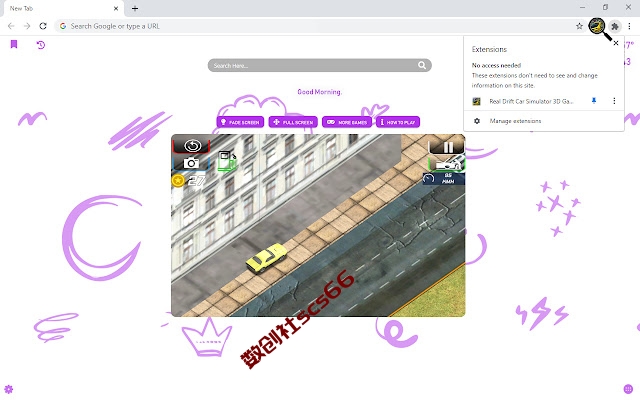This screenshot has width=640, height=400.
Task: Select Real Drift Car Simulator 3D Ga... entry
Action: coord(531,101)
